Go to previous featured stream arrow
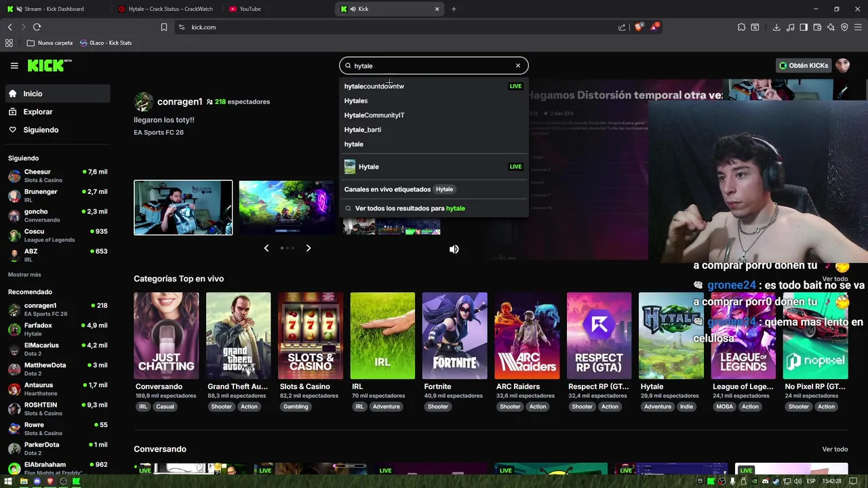Image resolution: width=868 pixels, height=488 pixels. coord(266,248)
